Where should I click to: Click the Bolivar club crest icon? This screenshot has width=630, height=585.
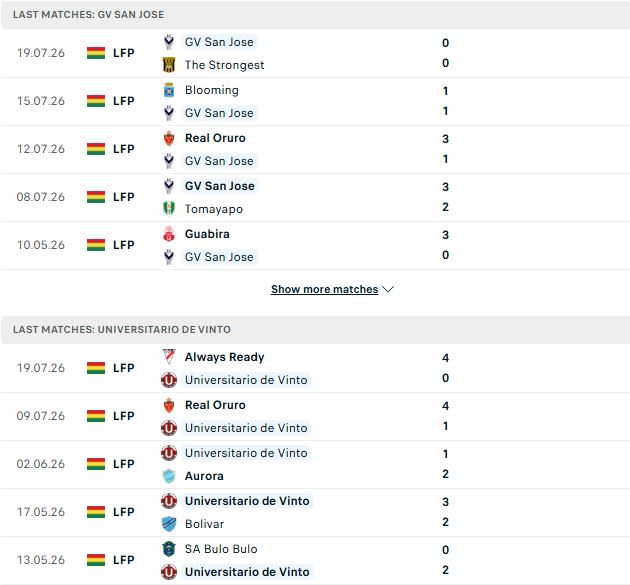pyautogui.click(x=169, y=524)
